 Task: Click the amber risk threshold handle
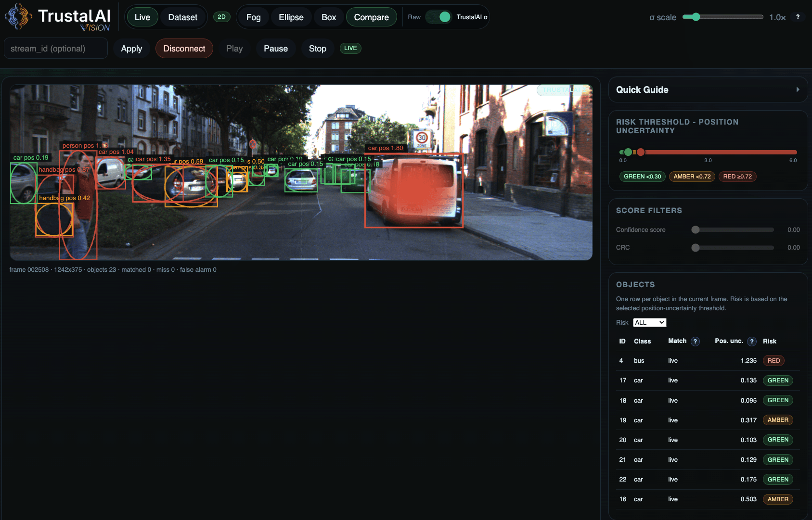point(641,152)
